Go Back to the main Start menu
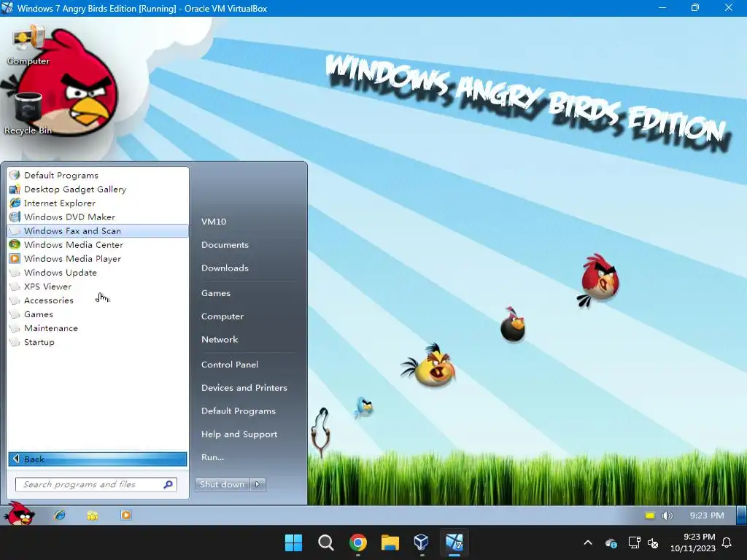Viewport: 747px width, 560px height. 98,459
